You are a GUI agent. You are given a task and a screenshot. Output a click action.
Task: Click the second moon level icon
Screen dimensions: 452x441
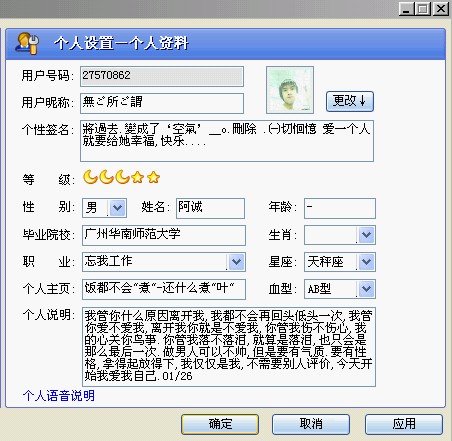[x=106, y=177]
